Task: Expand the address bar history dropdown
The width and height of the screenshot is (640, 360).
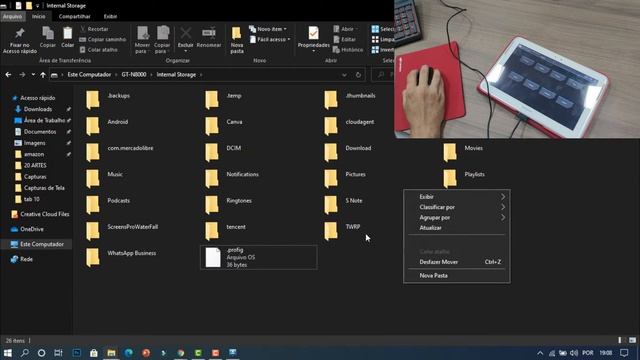Action: (x=344, y=75)
